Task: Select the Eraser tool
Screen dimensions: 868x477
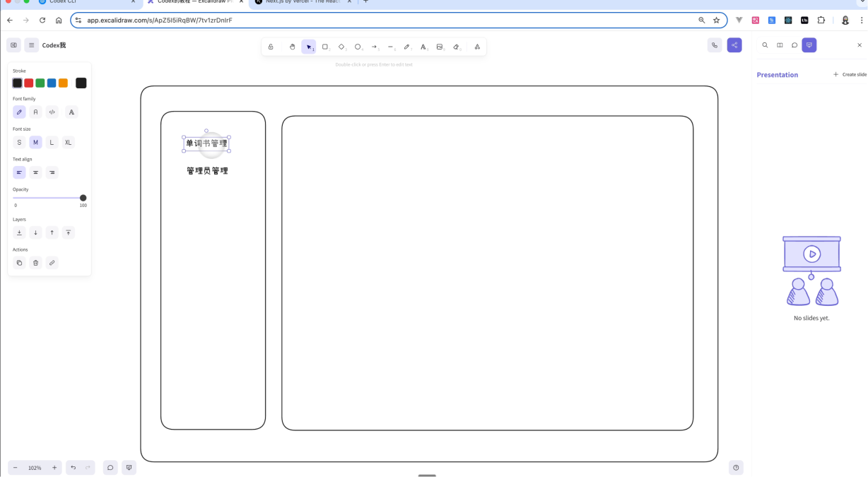Action: point(456,47)
